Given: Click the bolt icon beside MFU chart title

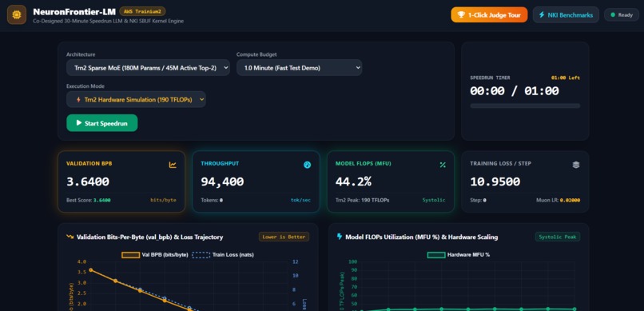Looking at the screenshot, I should click(340, 237).
